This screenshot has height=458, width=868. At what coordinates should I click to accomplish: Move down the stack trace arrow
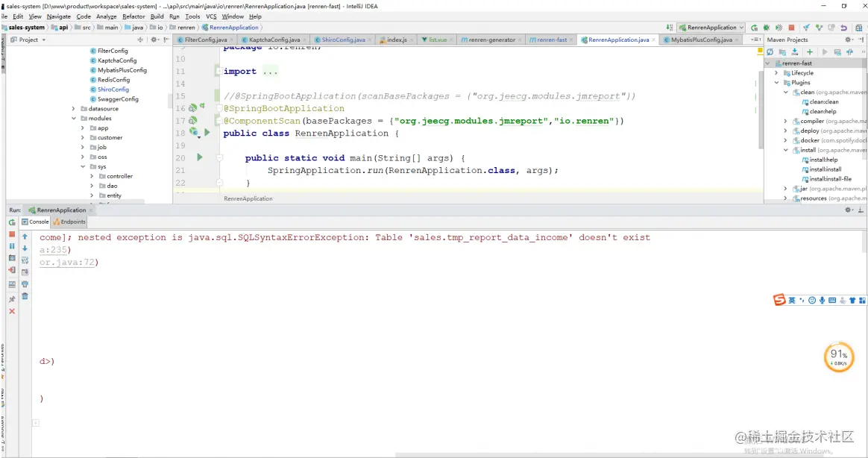coord(25,248)
